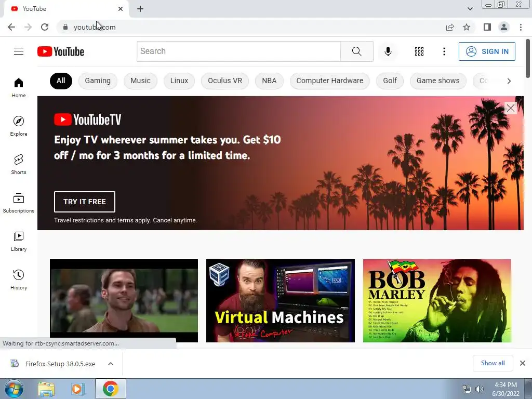The image size is (532, 399).
Task: Click TRY IT FREE button
Action: (x=85, y=202)
